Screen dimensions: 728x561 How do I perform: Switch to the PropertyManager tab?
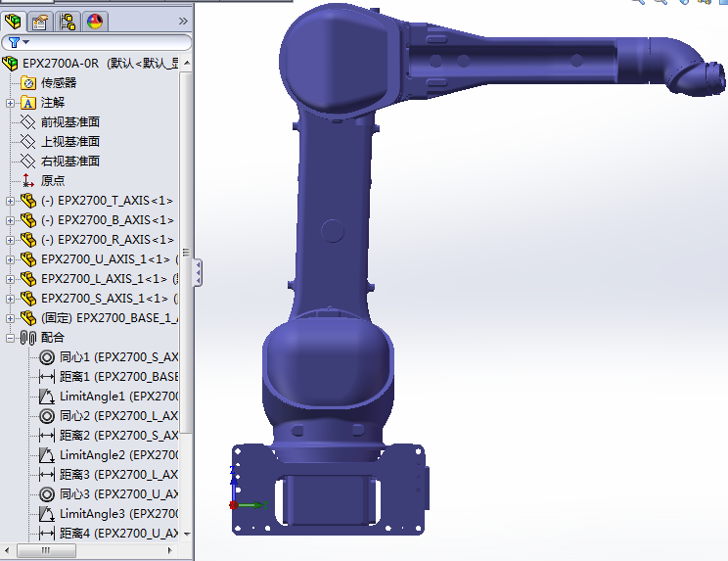point(40,22)
